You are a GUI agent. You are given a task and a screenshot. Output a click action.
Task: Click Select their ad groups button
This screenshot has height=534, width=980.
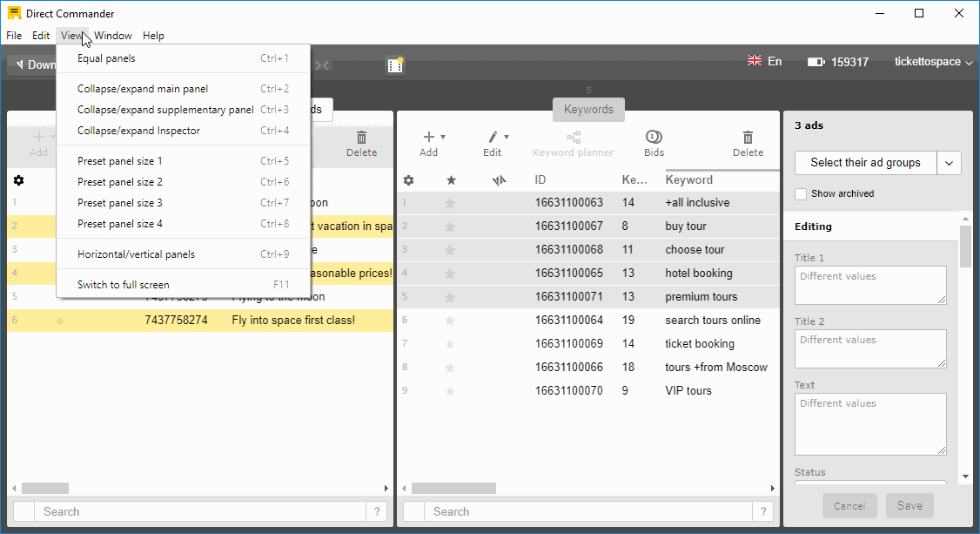pyautogui.click(x=865, y=163)
